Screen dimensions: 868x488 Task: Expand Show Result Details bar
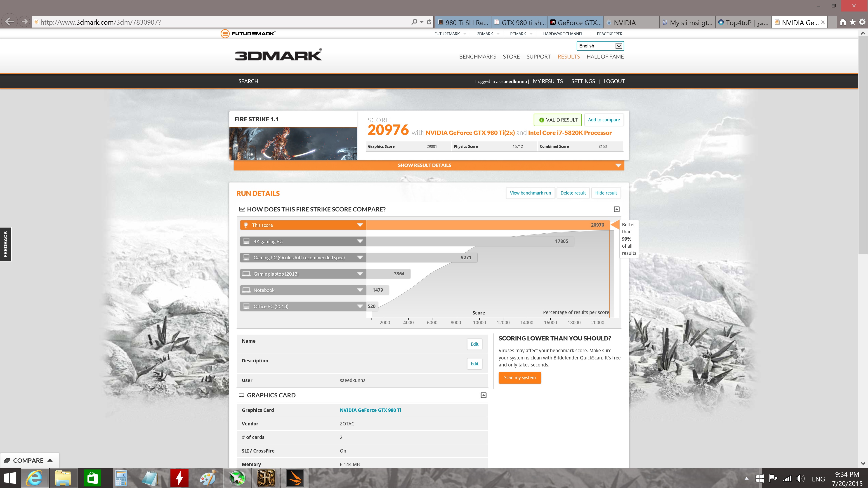point(429,165)
